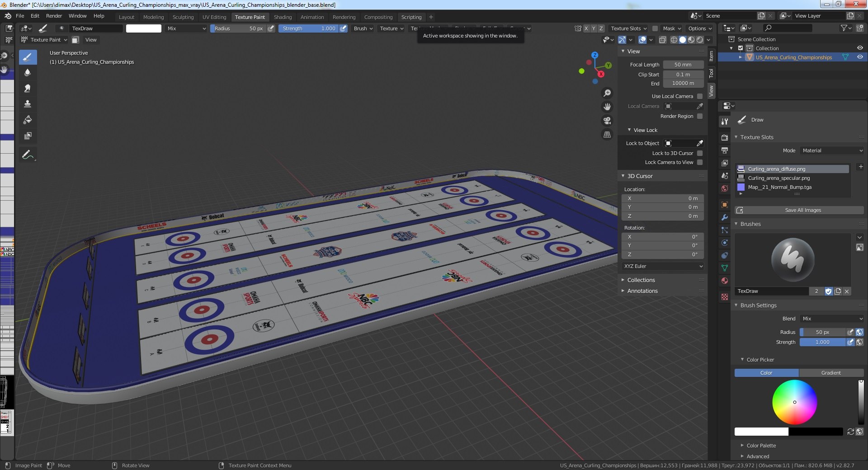Open the View Layer properties tab
Viewport: 868px width, 470px height.
(x=725, y=163)
